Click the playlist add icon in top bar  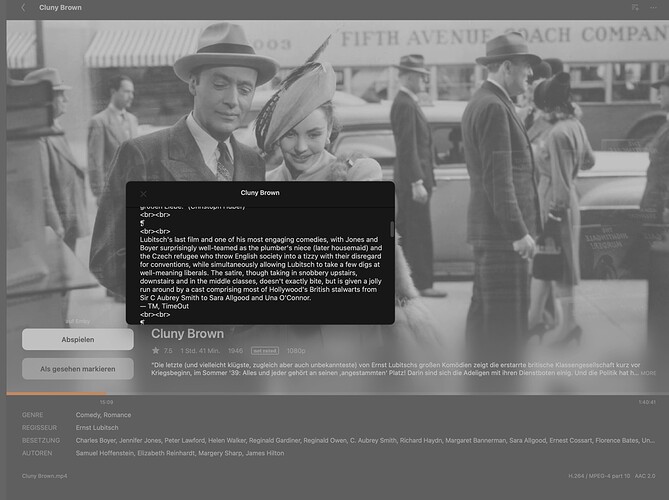pos(635,7)
